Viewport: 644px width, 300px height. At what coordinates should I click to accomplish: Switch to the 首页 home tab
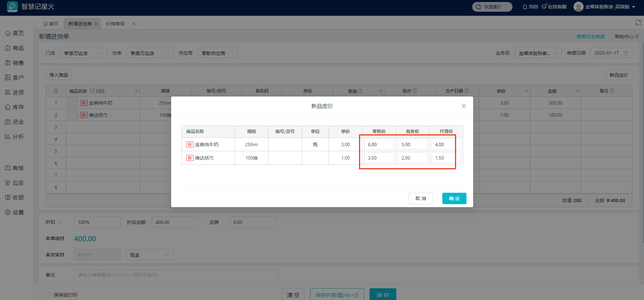[x=51, y=24]
